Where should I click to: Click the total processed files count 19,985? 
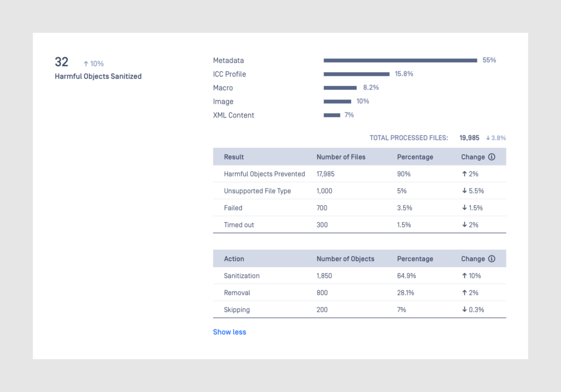(x=470, y=138)
